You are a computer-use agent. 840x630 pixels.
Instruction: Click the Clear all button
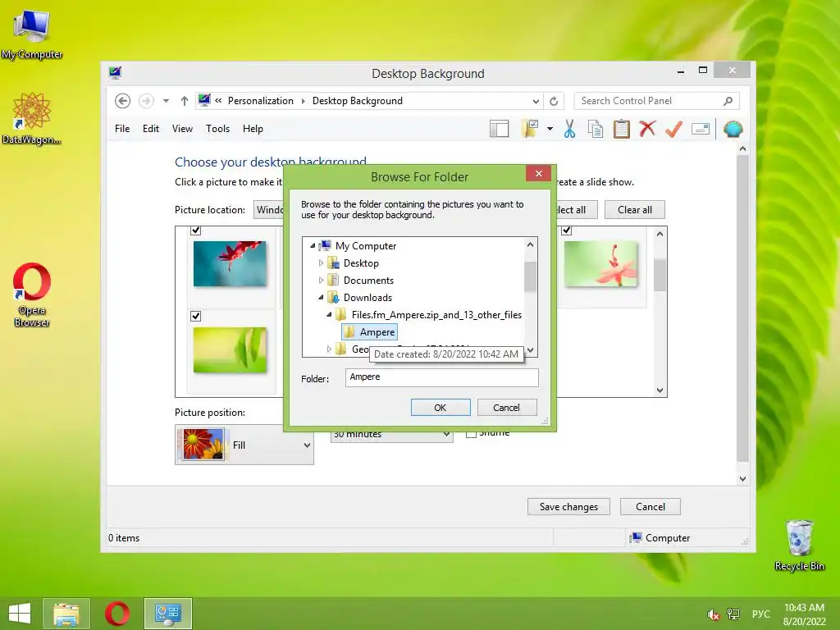pyautogui.click(x=634, y=209)
